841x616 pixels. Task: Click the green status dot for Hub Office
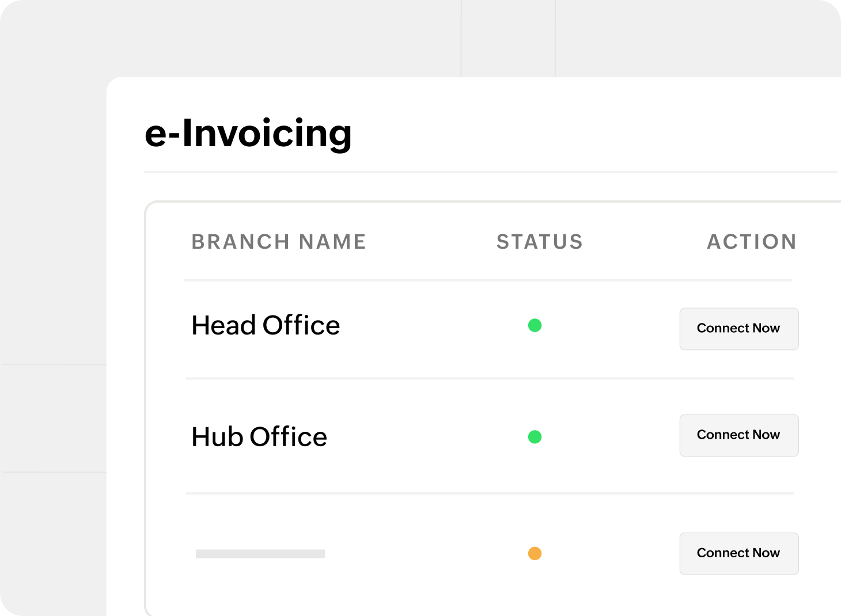coord(535,437)
